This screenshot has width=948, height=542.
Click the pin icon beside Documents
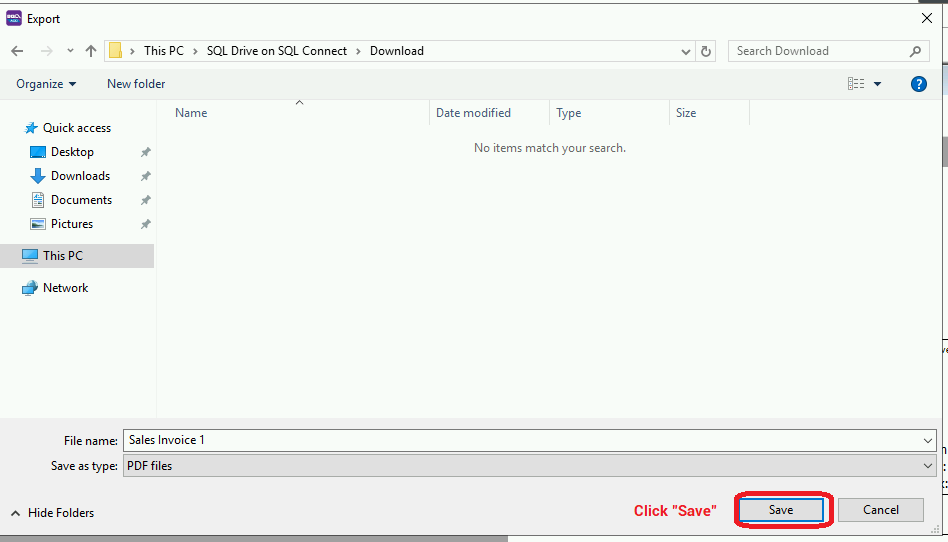(x=146, y=200)
